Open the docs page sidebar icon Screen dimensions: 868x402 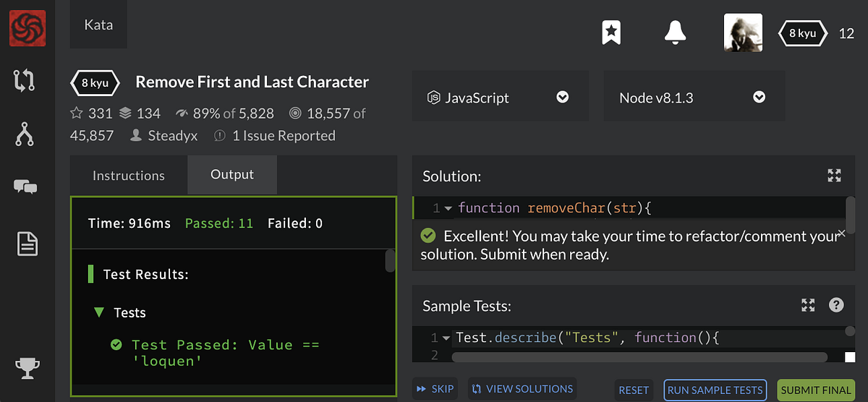coord(27,244)
